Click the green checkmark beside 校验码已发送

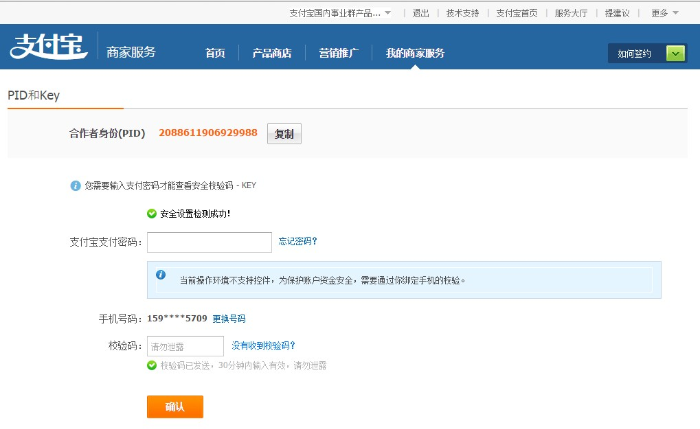(x=152, y=366)
